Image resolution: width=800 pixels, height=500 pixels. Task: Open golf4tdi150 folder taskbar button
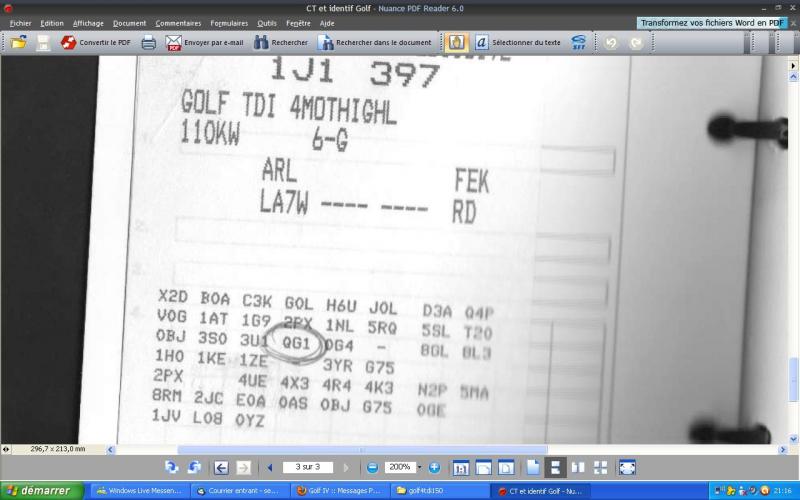(439, 491)
